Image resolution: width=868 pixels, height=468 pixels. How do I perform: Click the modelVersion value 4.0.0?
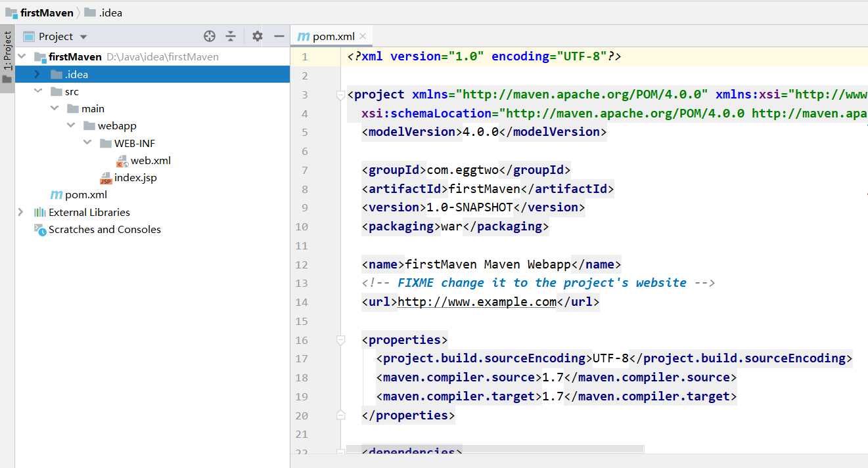coord(480,132)
